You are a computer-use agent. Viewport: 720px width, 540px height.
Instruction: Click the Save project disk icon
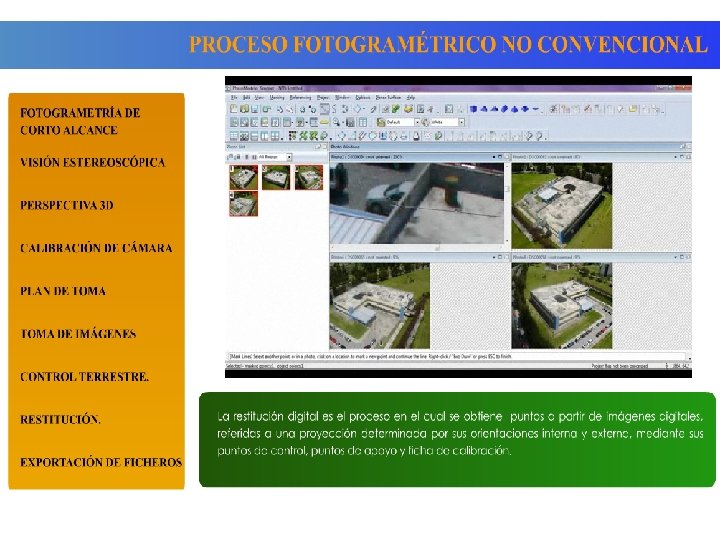[x=254, y=109]
